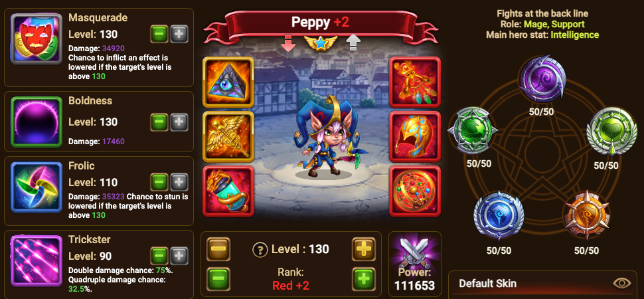644x299 pixels.
Task: Open the purple glyph at top
Action: coord(541,79)
